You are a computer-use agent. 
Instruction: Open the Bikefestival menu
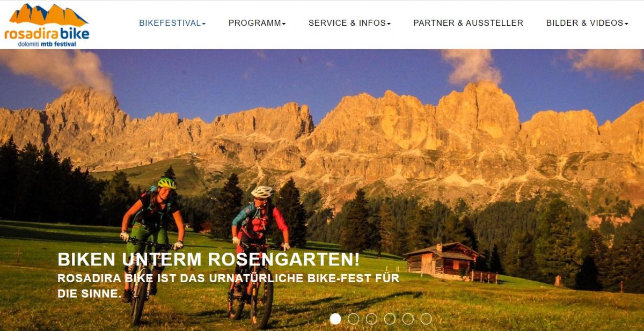tap(172, 23)
